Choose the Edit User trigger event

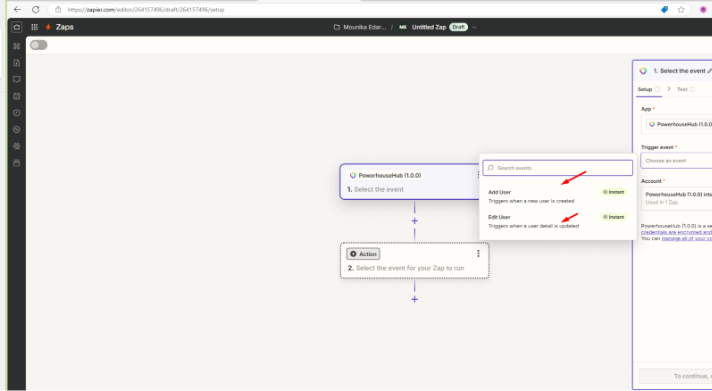(557, 221)
